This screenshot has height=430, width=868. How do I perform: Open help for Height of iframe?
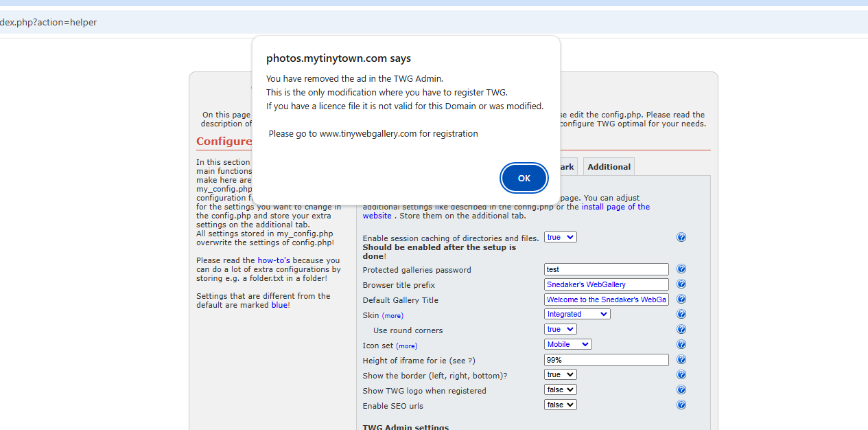tap(681, 360)
